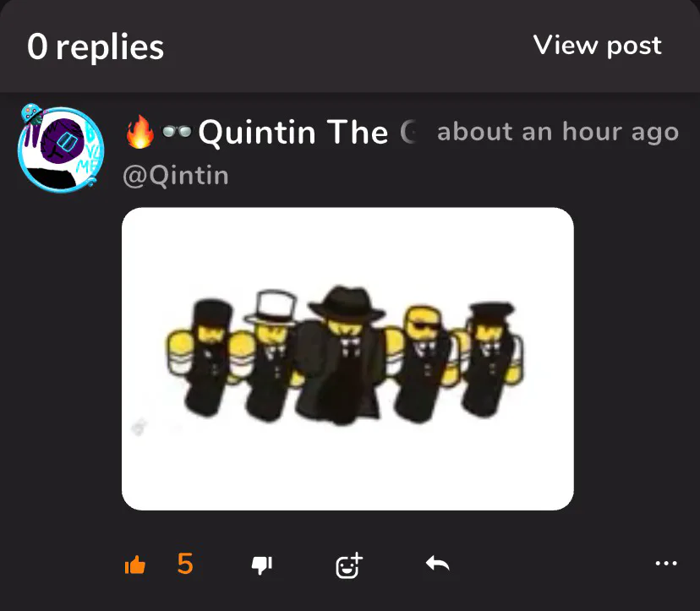Click the sunglasses emoji beside name

[x=177, y=132]
